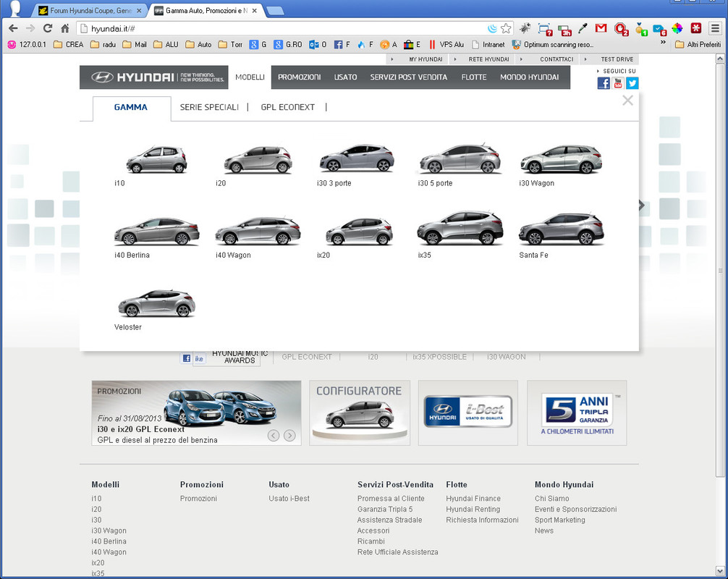728x579 pixels.
Task: Open the USATO menu
Action: pyautogui.click(x=345, y=77)
